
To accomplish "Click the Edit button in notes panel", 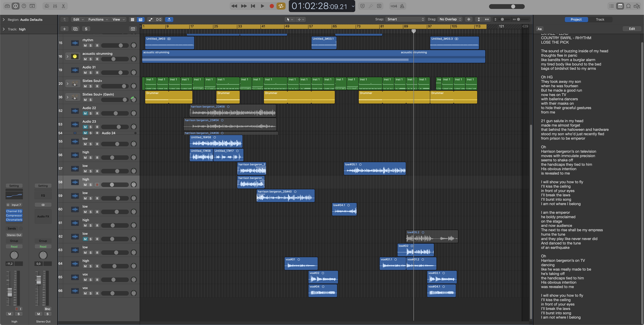I will coord(632,29).
